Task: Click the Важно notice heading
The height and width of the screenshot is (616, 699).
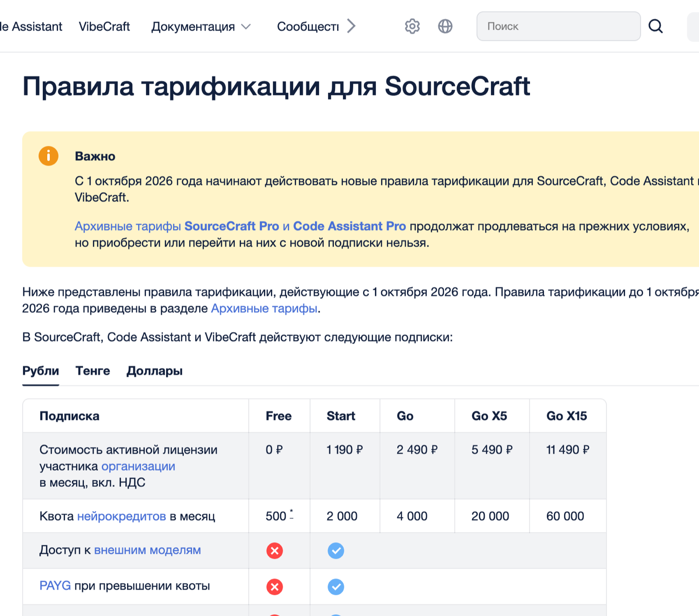Action: tap(95, 156)
